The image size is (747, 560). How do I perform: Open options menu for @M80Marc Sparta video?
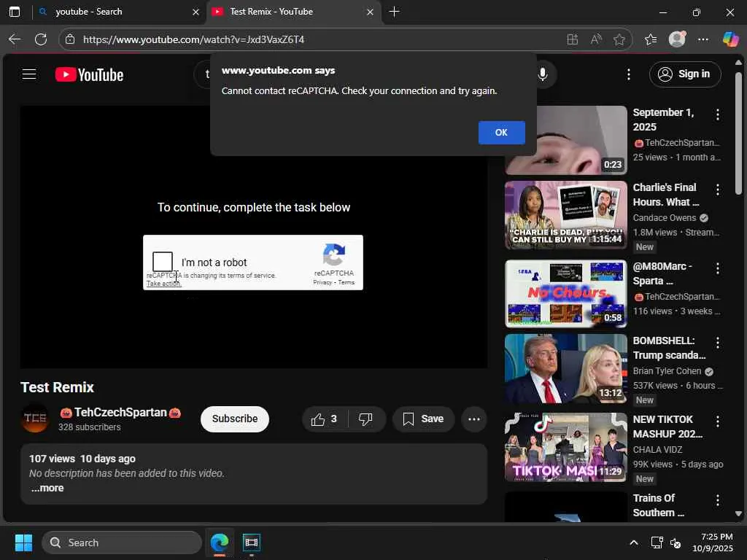pyautogui.click(x=717, y=268)
